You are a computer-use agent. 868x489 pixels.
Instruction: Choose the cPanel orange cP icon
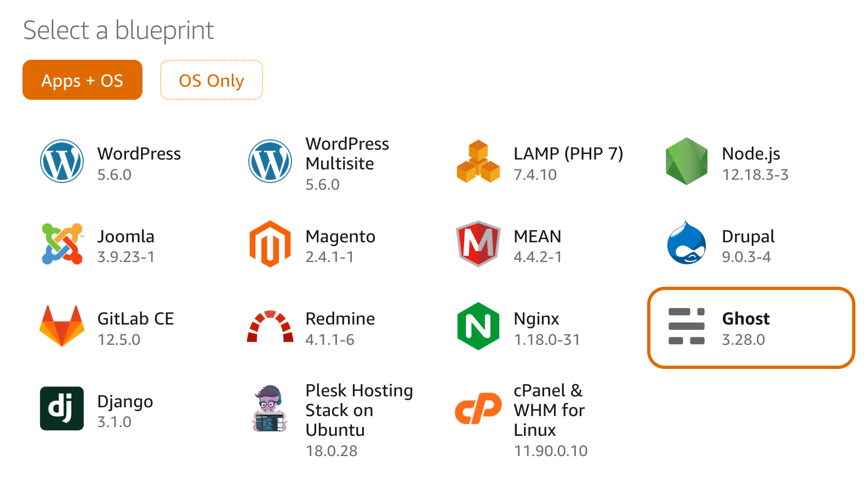pyautogui.click(x=478, y=408)
